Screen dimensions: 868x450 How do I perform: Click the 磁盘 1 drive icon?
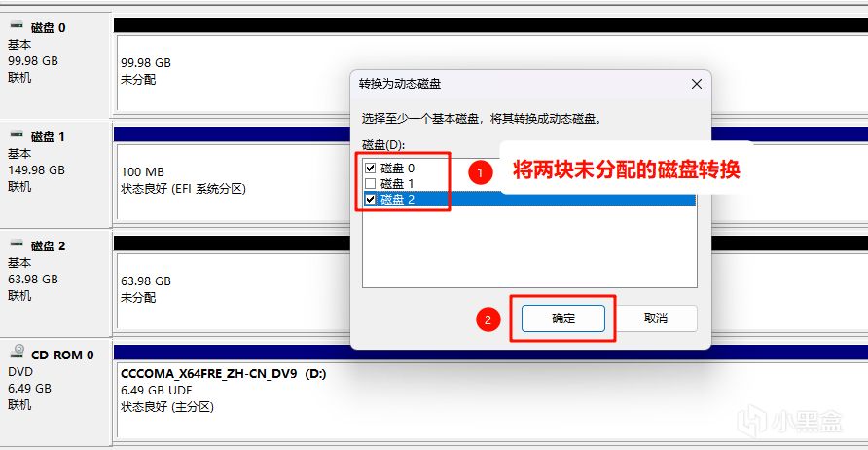[x=18, y=134]
